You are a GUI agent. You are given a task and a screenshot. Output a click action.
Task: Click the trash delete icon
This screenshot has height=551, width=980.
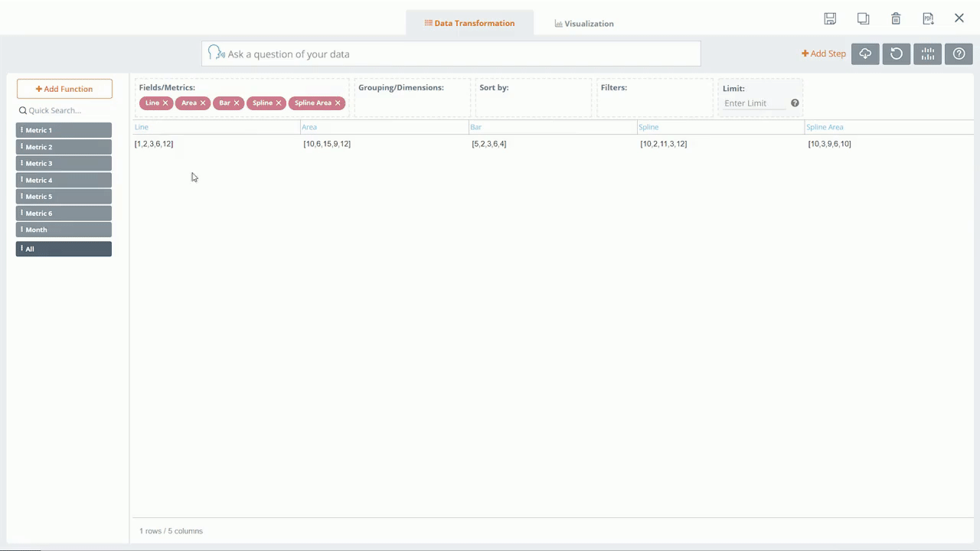[x=896, y=19]
